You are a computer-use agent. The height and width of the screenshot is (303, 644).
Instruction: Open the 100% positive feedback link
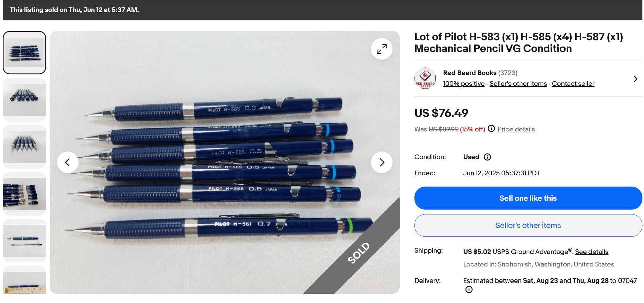pos(464,84)
